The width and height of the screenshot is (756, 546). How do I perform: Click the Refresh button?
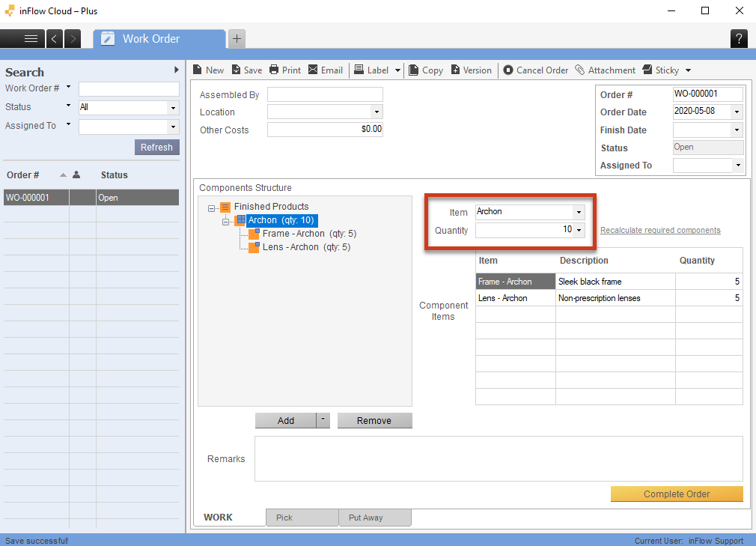156,147
